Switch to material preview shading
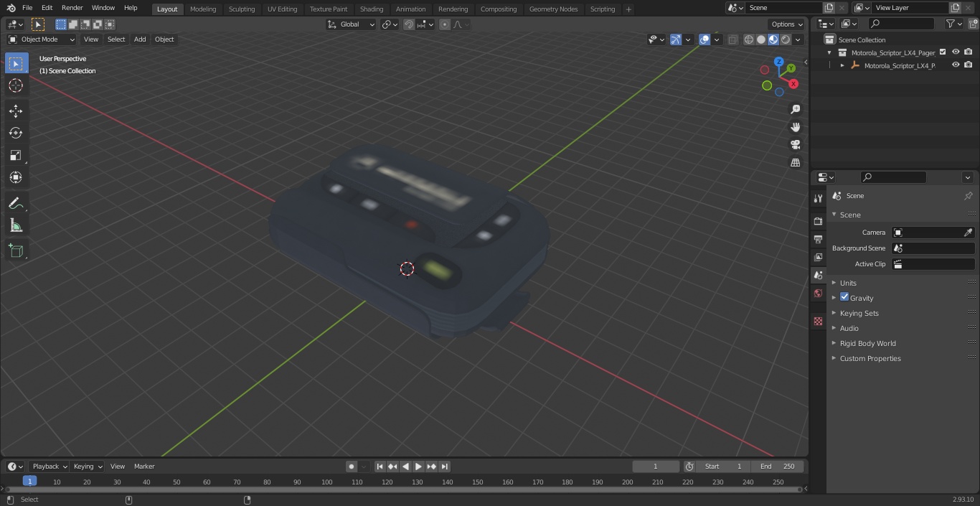The image size is (980, 506). (773, 39)
